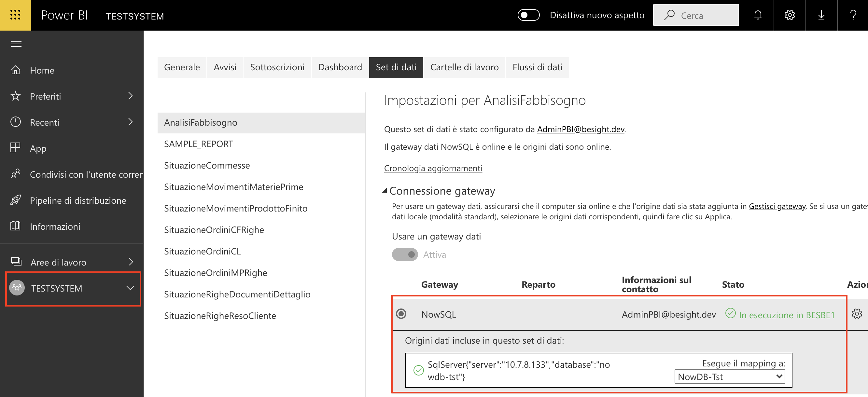868x397 pixels.
Task: Open Cronologia aggiornamenti
Action: [x=433, y=168]
